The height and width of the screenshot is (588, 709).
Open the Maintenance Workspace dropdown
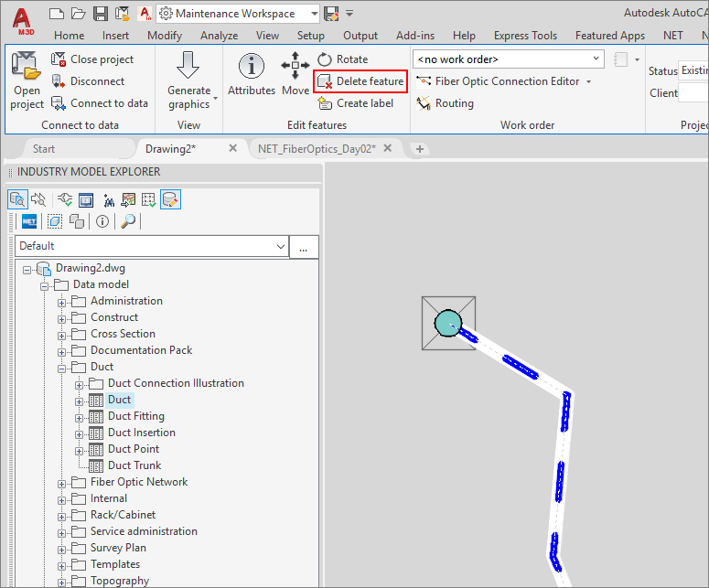click(x=238, y=14)
